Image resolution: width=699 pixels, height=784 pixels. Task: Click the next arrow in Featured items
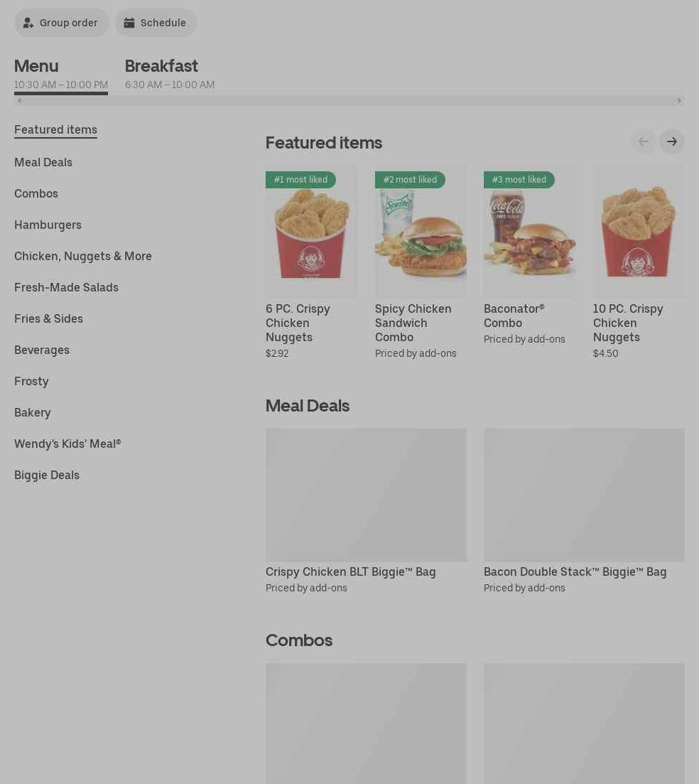(x=671, y=141)
